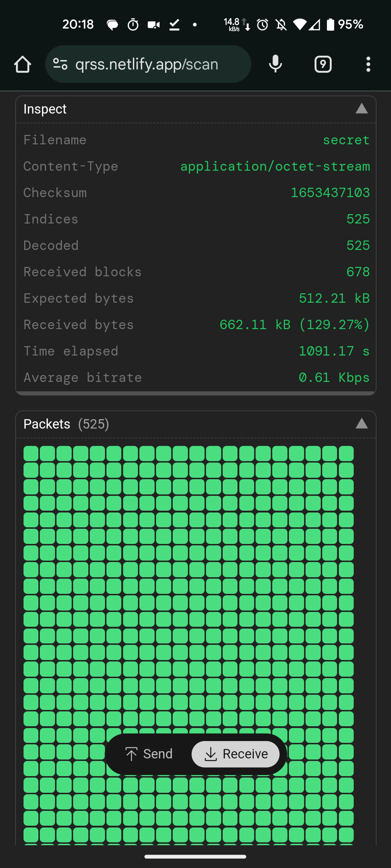The width and height of the screenshot is (391, 868).
Task: Switch to Send mode
Action: pyautogui.click(x=149, y=754)
